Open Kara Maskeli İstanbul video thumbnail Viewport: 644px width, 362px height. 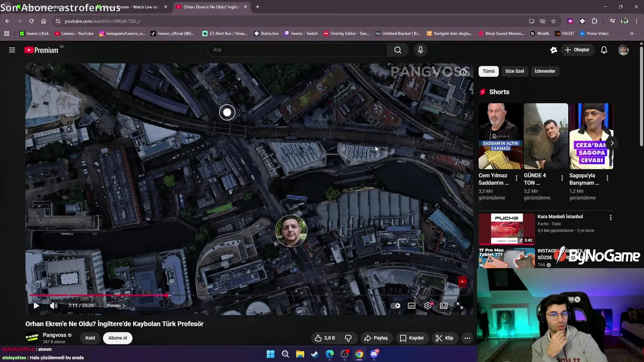(506, 229)
